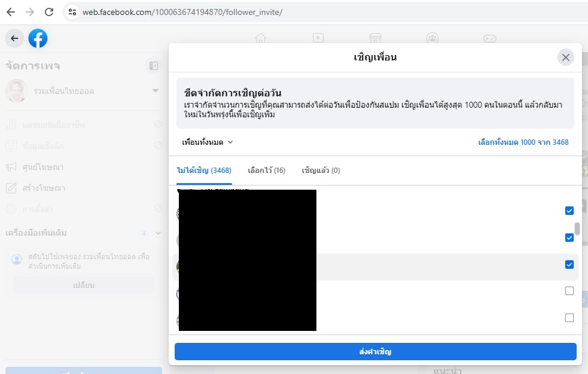Open the Facebook home page via logo

pos(38,38)
